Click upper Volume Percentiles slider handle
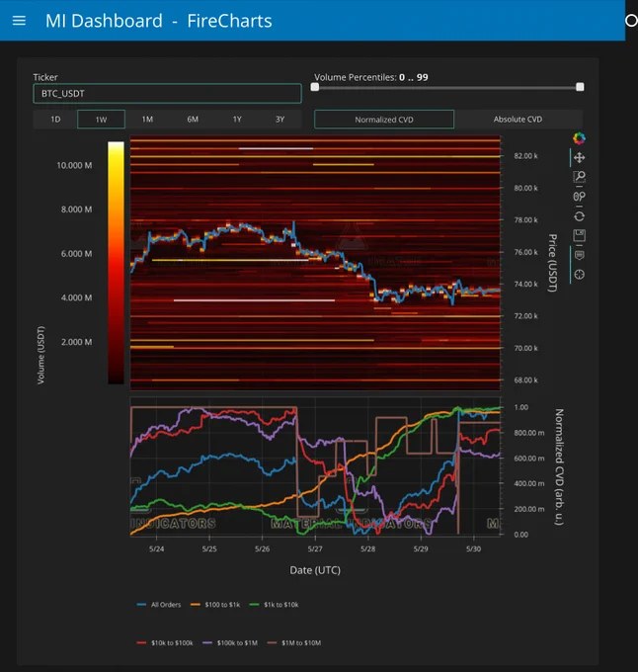The image size is (638, 672). (580, 87)
